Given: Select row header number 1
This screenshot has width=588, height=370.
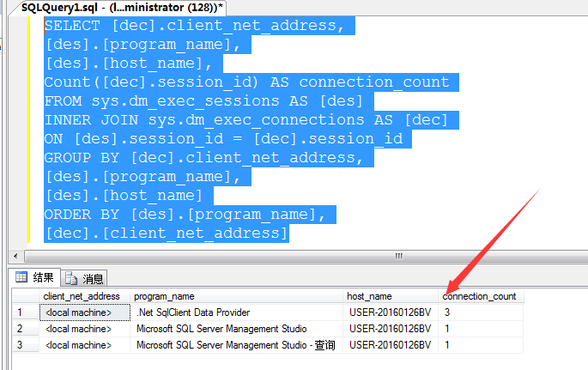Looking at the screenshot, I should point(26,312).
